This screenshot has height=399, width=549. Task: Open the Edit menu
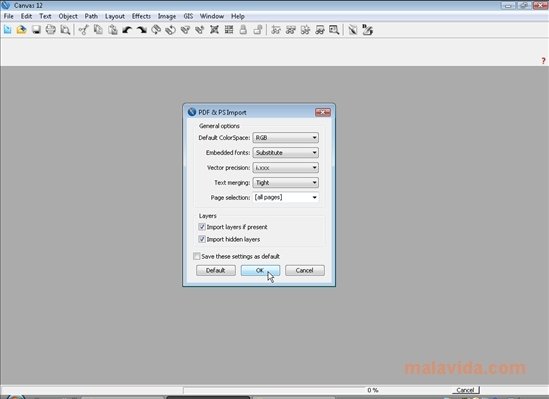coord(26,16)
